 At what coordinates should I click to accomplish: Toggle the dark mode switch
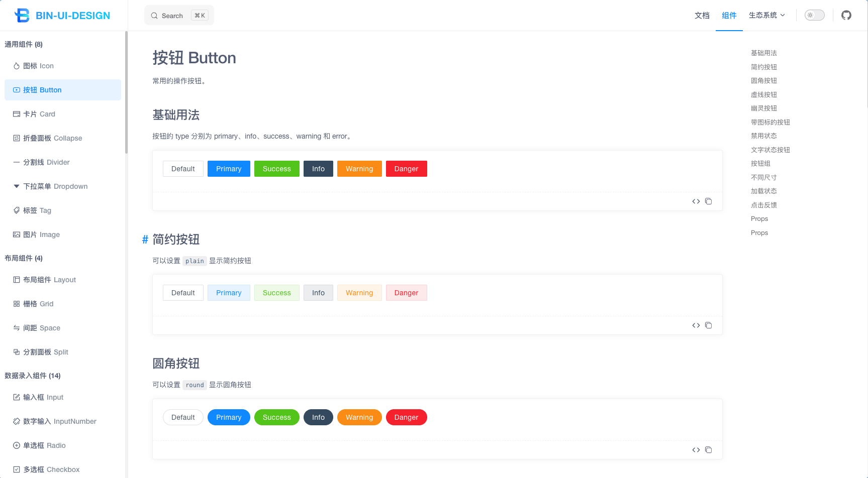pyautogui.click(x=814, y=15)
